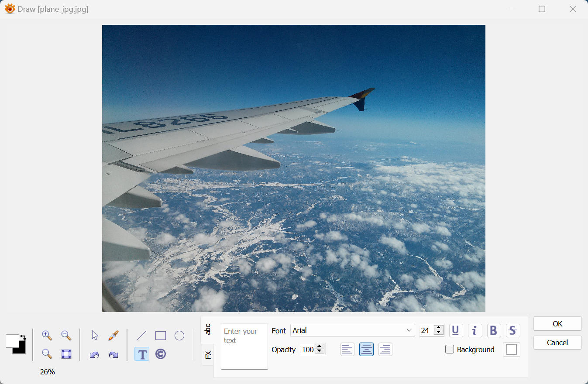Choose the watermark copyright tool

pyautogui.click(x=161, y=354)
